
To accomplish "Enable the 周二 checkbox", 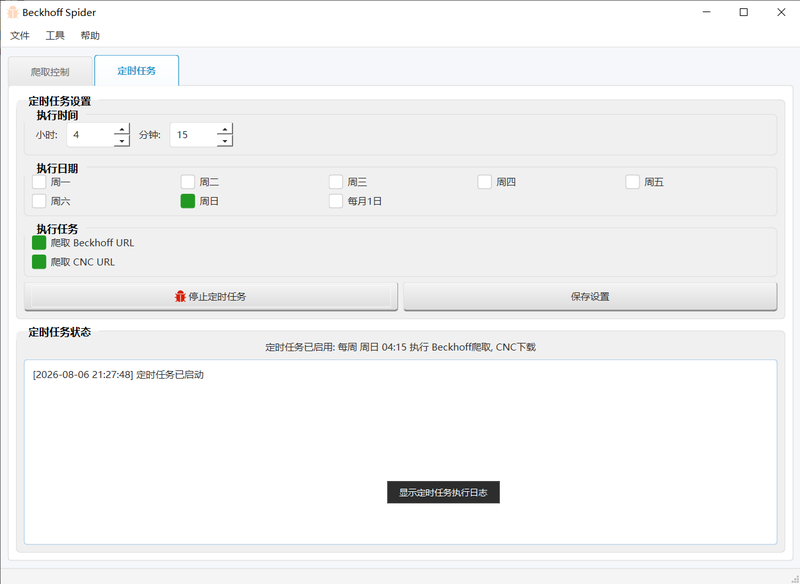I will pyautogui.click(x=188, y=182).
